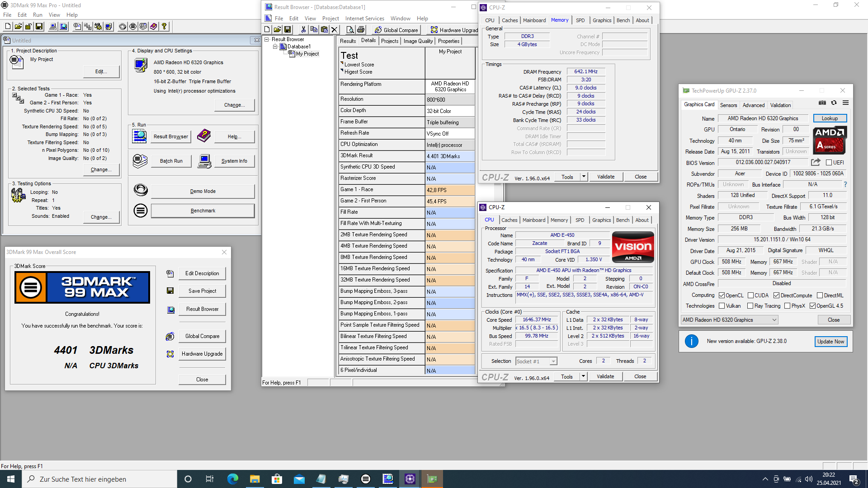Take GPU-Z screenshot with camera icon
The height and width of the screenshot is (488, 868).
pos(822,103)
